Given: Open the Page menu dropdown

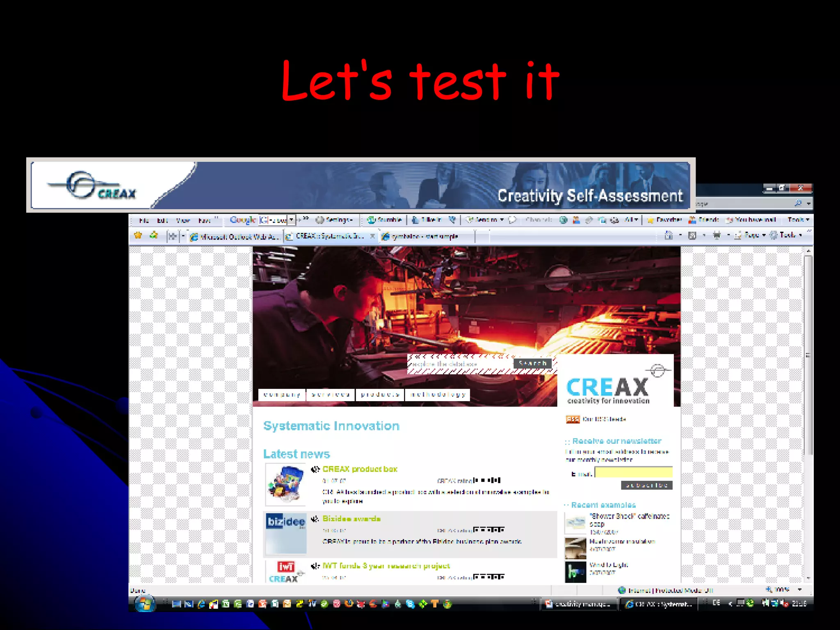Looking at the screenshot, I should coord(764,235).
